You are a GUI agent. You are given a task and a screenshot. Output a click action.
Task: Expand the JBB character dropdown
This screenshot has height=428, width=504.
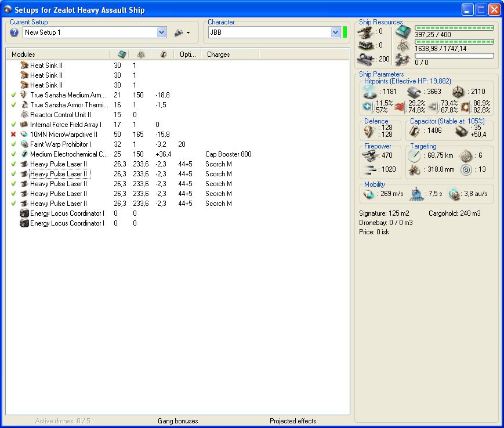pos(335,32)
